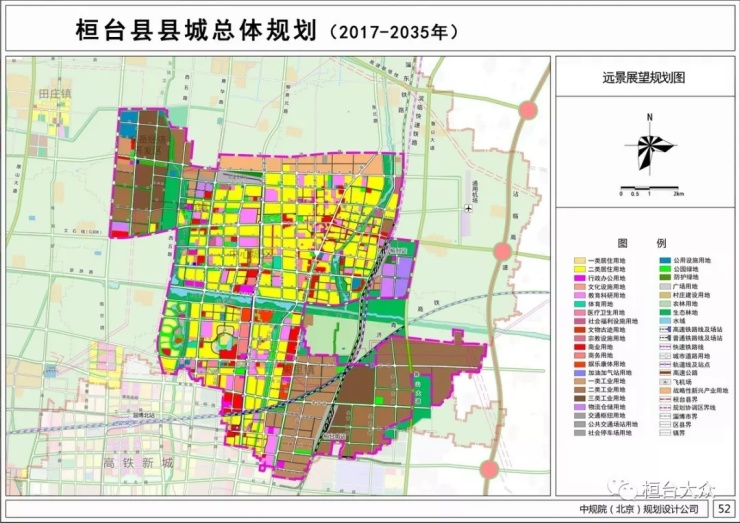The height and width of the screenshot is (523, 740).
Task: Click the top highway interchange circle
Action: 529,111
